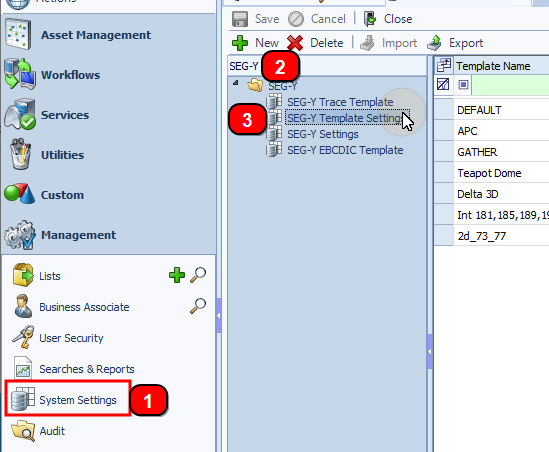This screenshot has width=549, height=452.
Task: Click the Template Name filter cell
Action: tap(510, 85)
